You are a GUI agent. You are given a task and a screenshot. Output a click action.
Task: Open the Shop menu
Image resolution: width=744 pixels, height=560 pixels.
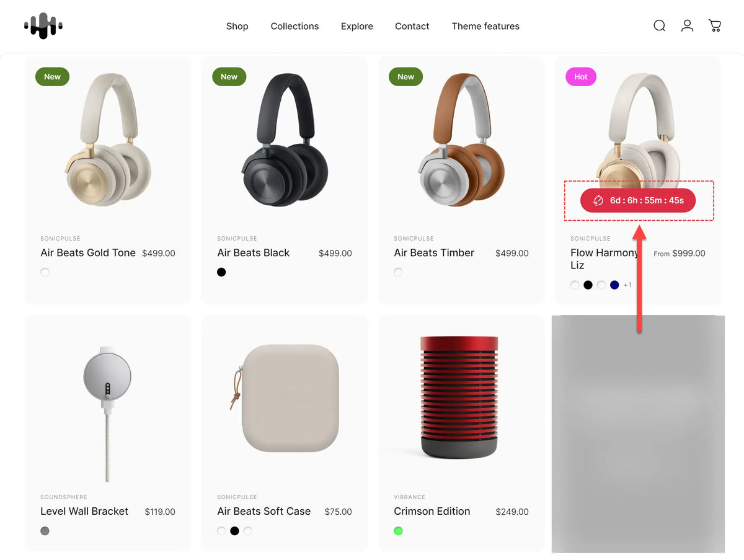click(x=237, y=26)
